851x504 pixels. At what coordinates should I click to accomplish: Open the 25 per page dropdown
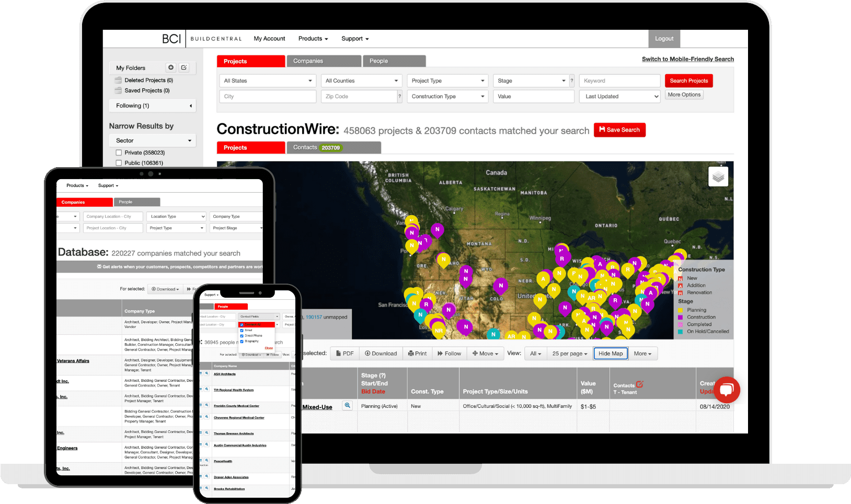[570, 354]
